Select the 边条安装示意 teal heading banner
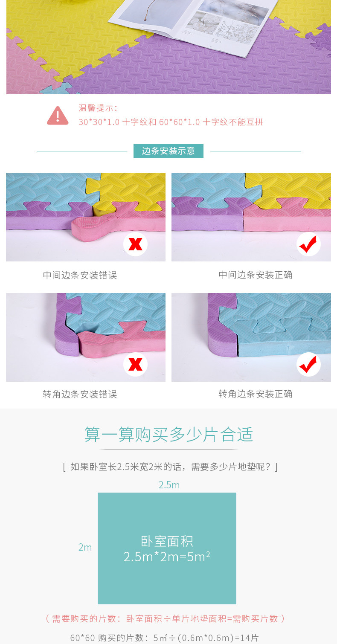The height and width of the screenshot is (644, 337). point(168,151)
